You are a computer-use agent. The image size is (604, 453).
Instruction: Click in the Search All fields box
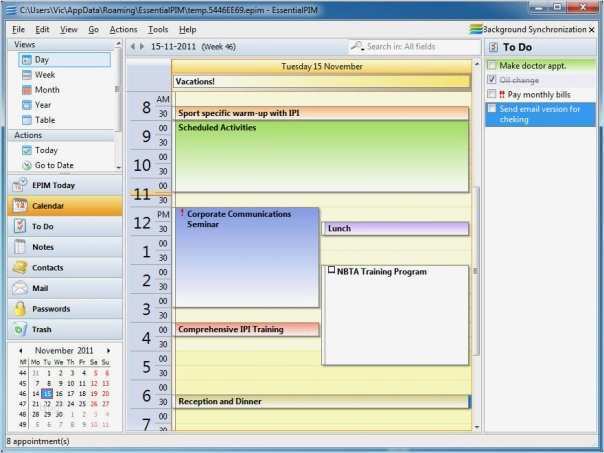(414, 47)
